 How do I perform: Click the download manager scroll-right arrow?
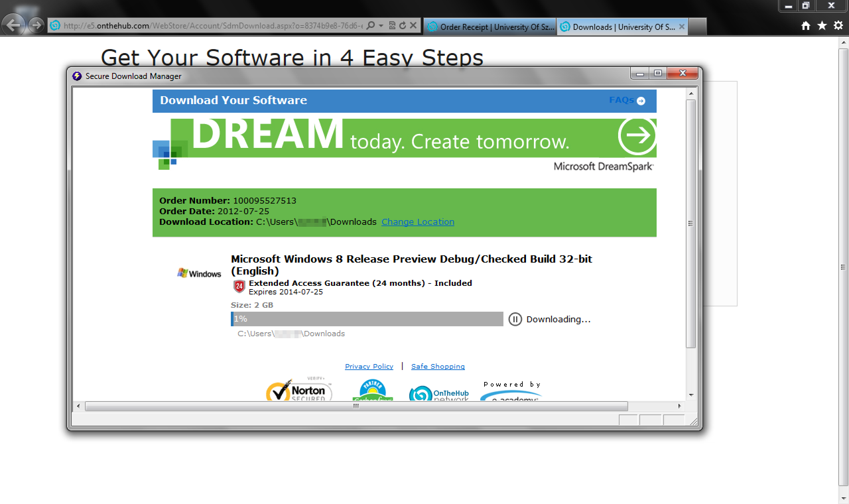(x=679, y=406)
